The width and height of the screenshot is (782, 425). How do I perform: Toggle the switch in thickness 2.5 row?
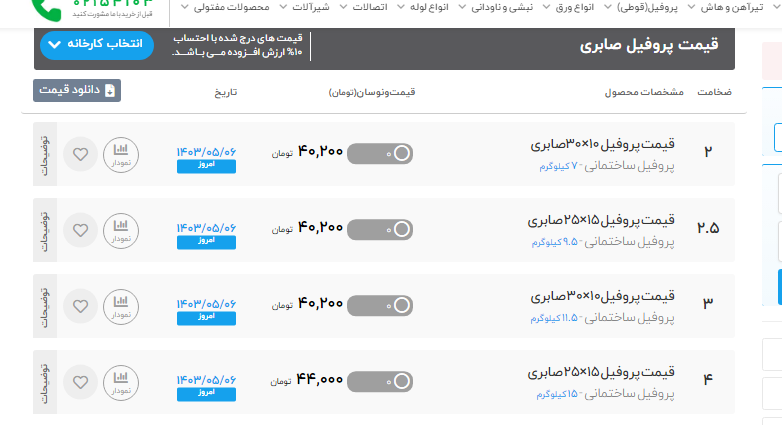click(379, 229)
